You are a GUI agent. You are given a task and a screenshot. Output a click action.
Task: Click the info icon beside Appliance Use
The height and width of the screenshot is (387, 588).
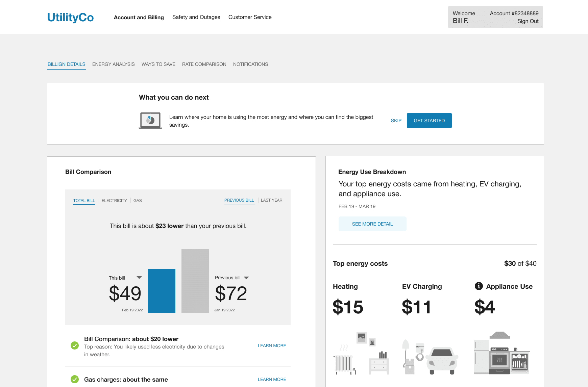[x=478, y=286]
